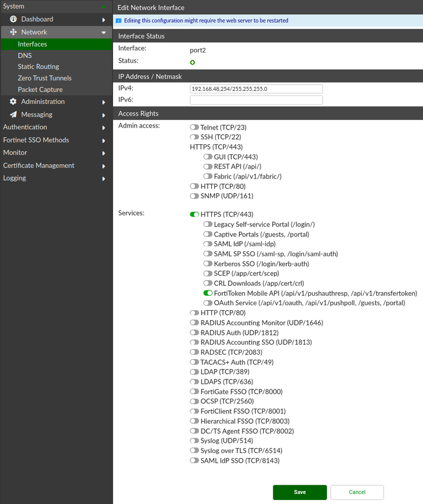423x504 pixels.
Task: Click the Messaging paper plane icon
Action: [14, 115]
